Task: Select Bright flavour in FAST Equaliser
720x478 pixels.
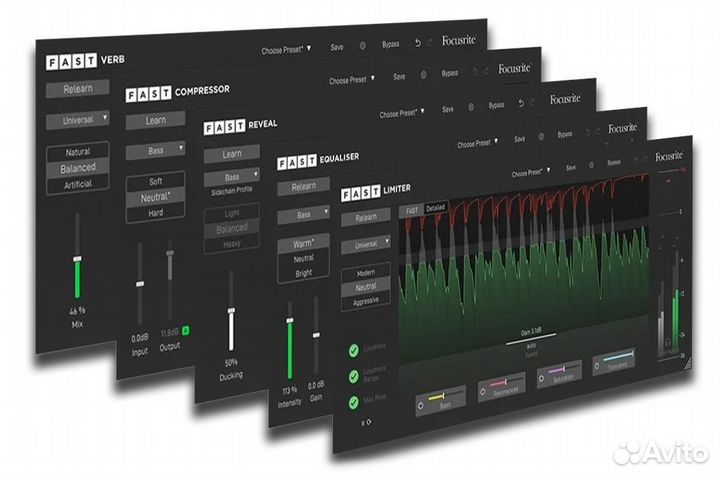Action: point(304,273)
